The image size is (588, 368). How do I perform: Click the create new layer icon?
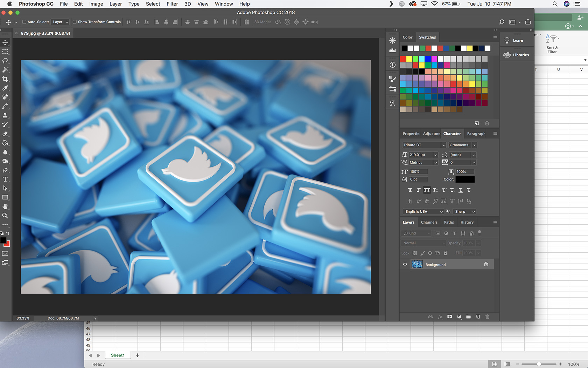coord(478,317)
